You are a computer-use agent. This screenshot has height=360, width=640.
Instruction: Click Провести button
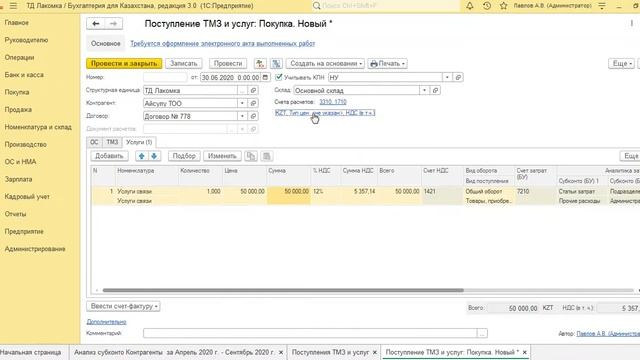pyautogui.click(x=228, y=64)
